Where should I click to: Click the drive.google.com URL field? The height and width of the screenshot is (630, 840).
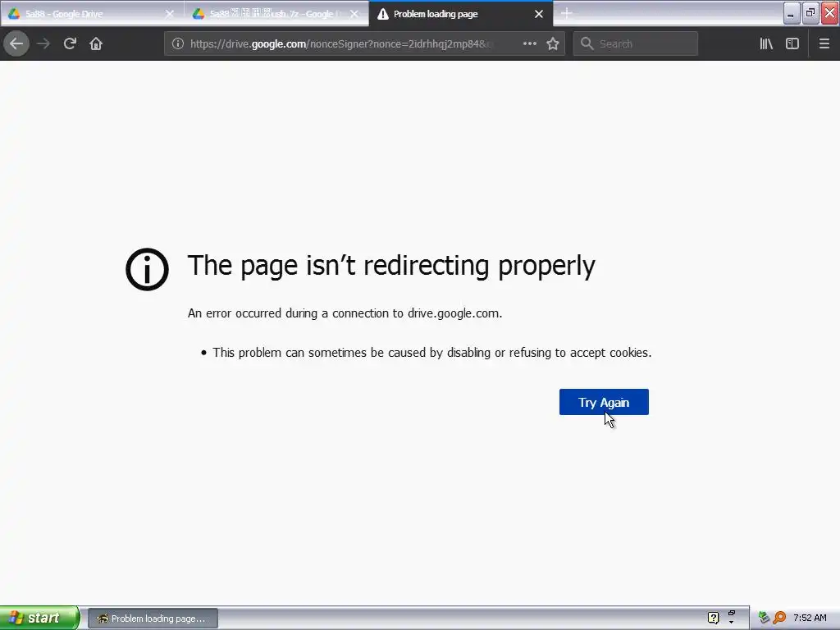coord(343,44)
